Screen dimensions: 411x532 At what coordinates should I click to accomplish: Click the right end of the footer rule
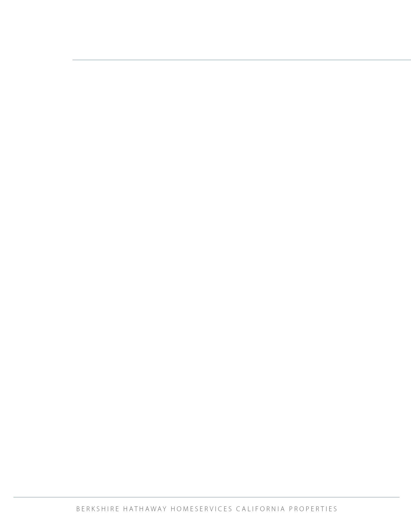point(399,497)
